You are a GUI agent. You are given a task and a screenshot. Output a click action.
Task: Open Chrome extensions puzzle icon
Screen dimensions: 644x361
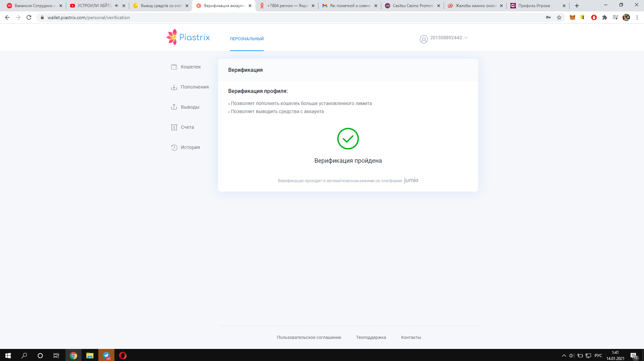click(x=605, y=17)
